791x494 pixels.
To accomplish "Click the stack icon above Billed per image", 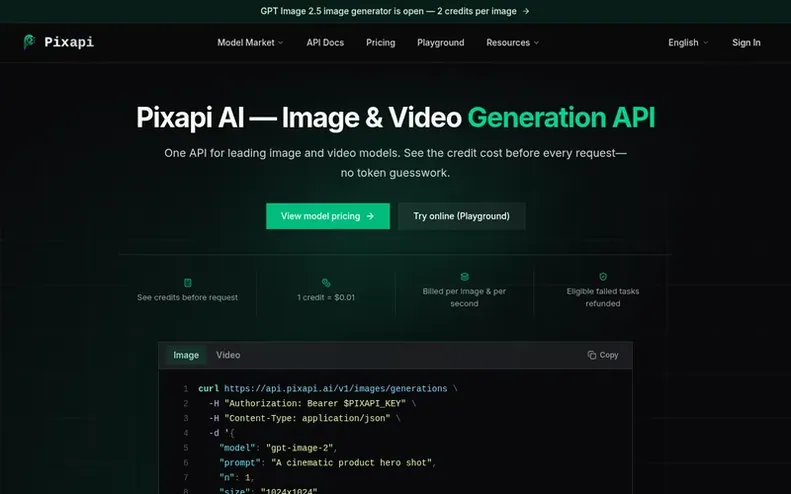I will [x=465, y=277].
